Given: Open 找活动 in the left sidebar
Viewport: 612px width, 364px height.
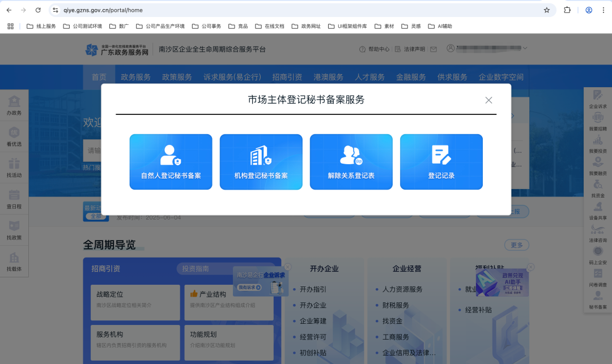Looking at the screenshot, I should click(14, 168).
